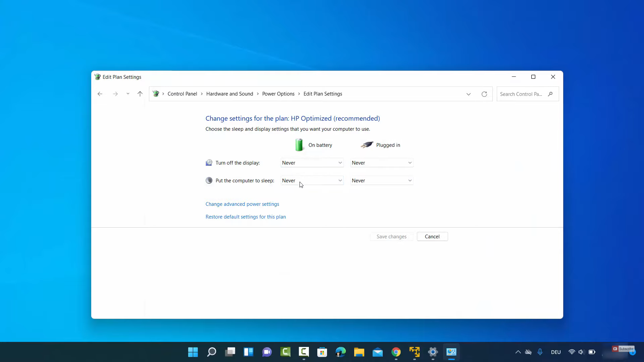This screenshot has height=362, width=644.
Task: Open the Settings gear on the taskbar
Action: pos(433,352)
